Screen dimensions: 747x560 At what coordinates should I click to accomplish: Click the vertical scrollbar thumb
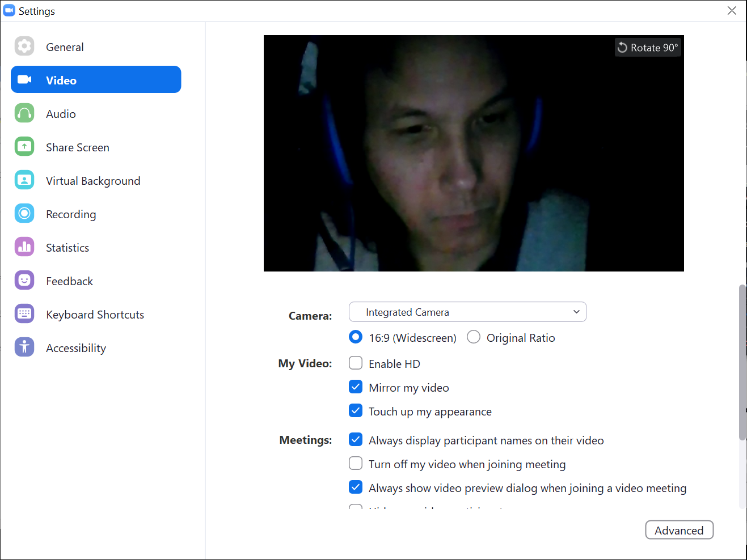742,362
